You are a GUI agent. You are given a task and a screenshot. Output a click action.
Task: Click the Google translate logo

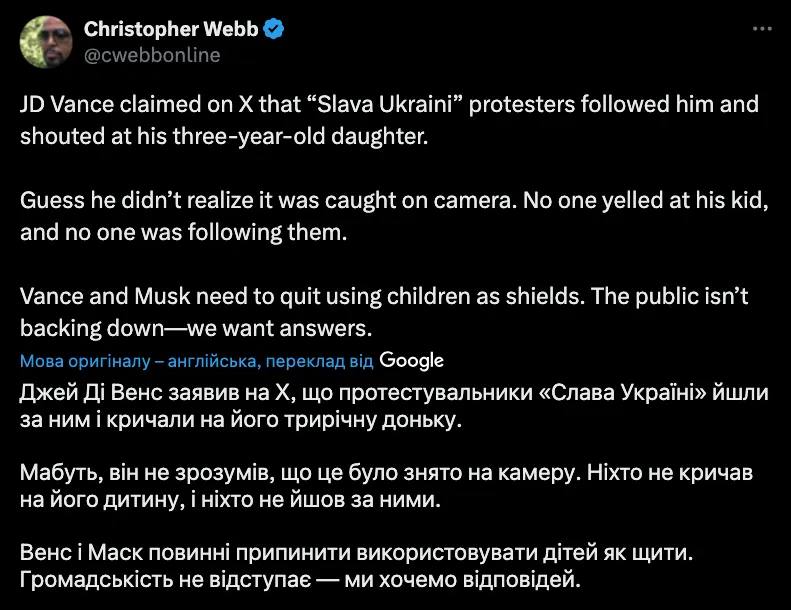412,360
